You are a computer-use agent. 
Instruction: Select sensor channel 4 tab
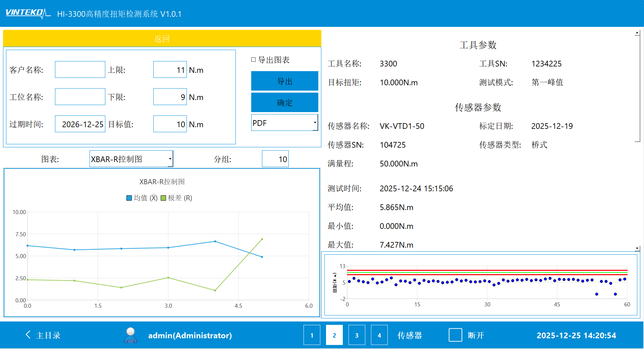tap(379, 335)
